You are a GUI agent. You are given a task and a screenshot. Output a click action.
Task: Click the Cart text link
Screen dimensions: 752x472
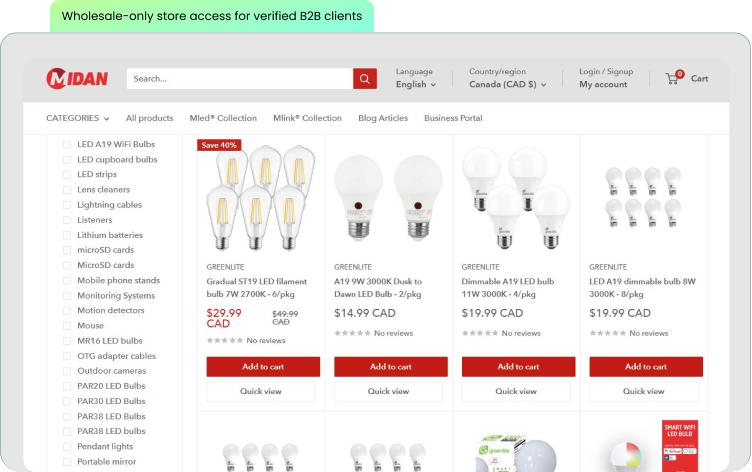(699, 79)
